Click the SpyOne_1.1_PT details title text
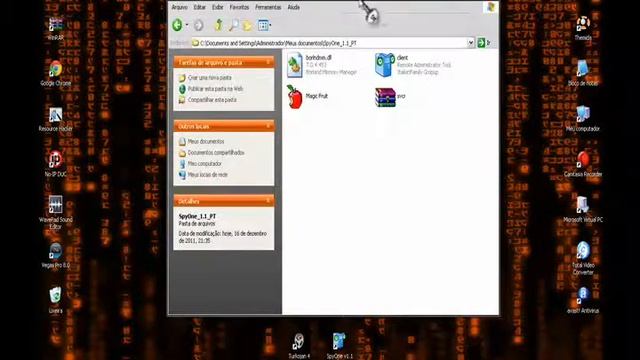This screenshot has height=360, width=640. [x=197, y=216]
